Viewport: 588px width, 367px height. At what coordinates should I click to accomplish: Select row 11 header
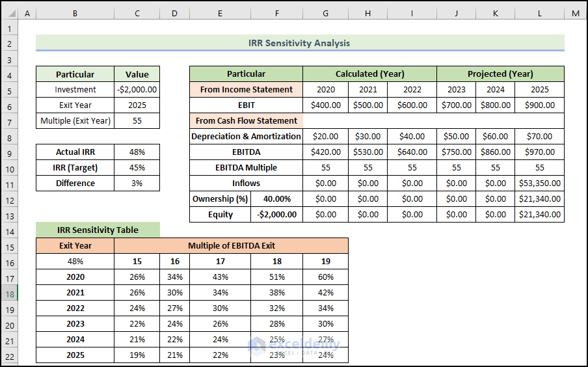coord(9,185)
